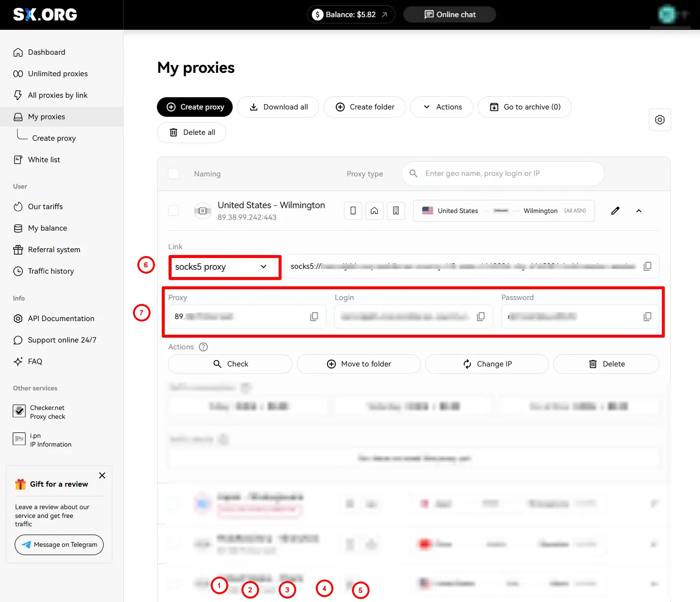Expand the Actions dropdown menu
Viewport: 700px width, 602px height.
(x=442, y=107)
